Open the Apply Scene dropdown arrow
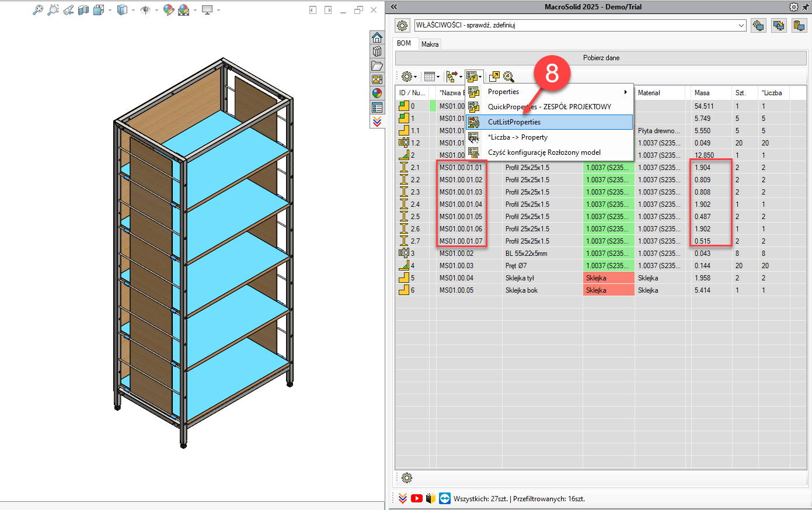Viewport: 812px width, 510px height. click(x=195, y=10)
